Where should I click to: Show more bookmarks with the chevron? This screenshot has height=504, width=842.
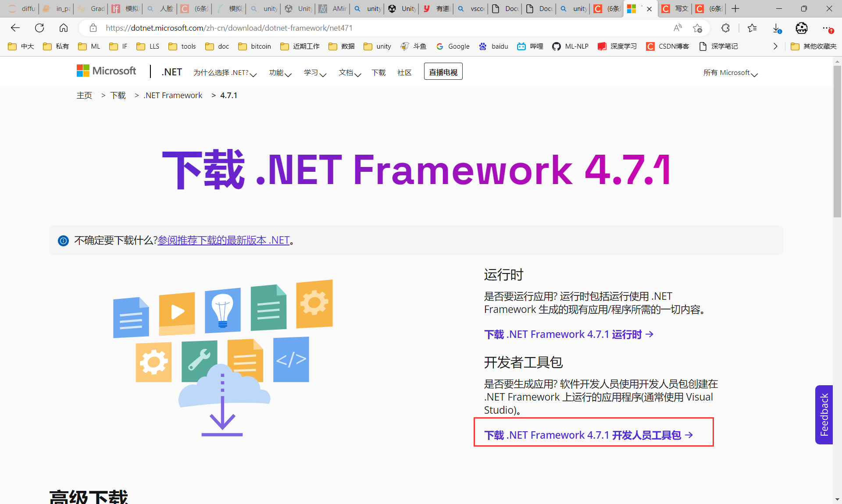pos(775,46)
